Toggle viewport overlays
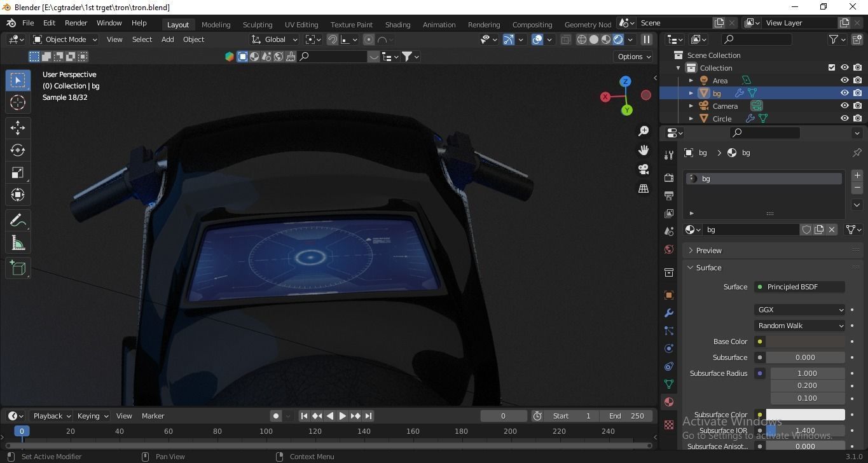This screenshot has height=463, width=868. point(537,39)
